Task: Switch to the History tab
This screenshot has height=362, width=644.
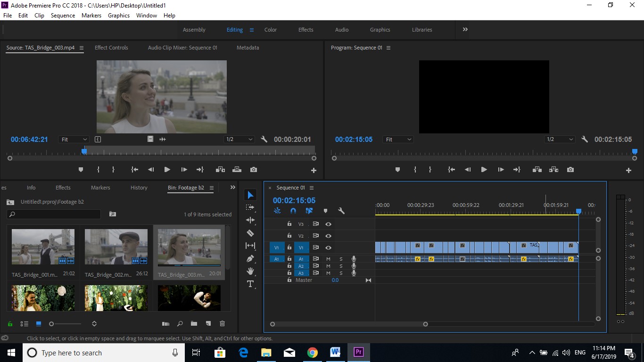Action: (x=139, y=188)
